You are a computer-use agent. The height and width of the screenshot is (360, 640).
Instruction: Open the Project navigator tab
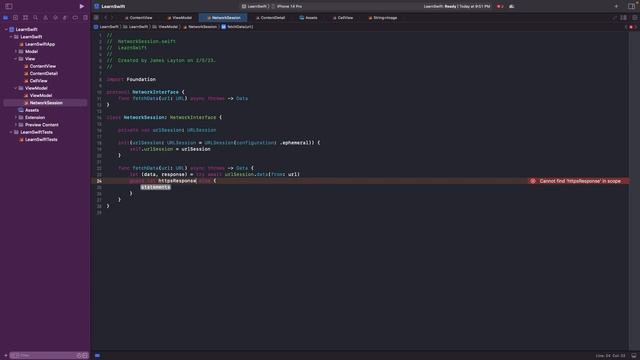coord(5,18)
